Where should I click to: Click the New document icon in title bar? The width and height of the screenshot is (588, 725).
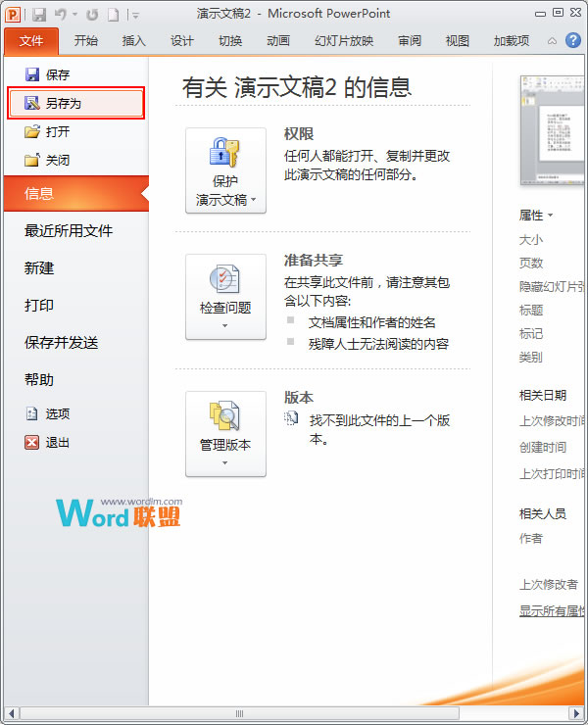(113, 15)
